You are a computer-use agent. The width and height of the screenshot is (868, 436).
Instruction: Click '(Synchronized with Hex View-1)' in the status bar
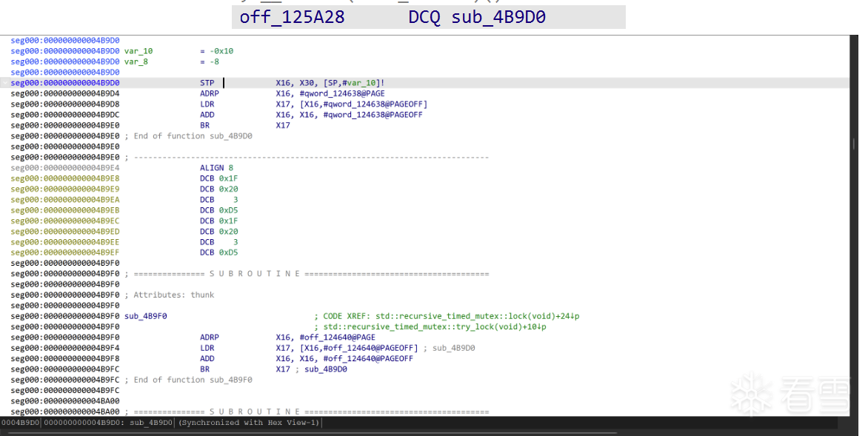click(x=249, y=423)
